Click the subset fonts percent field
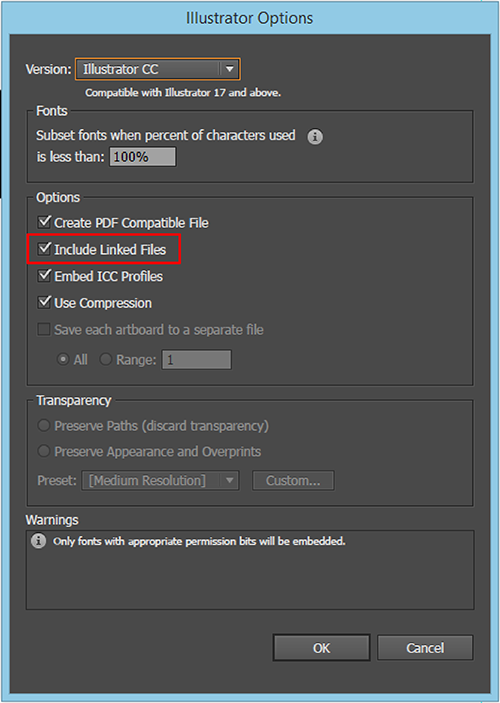This screenshot has width=500, height=703. click(x=143, y=156)
